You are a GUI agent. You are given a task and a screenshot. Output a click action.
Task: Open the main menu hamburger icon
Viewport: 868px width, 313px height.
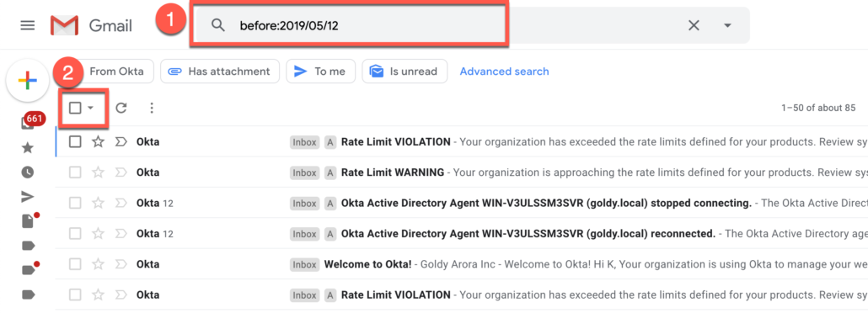pyautogui.click(x=27, y=25)
